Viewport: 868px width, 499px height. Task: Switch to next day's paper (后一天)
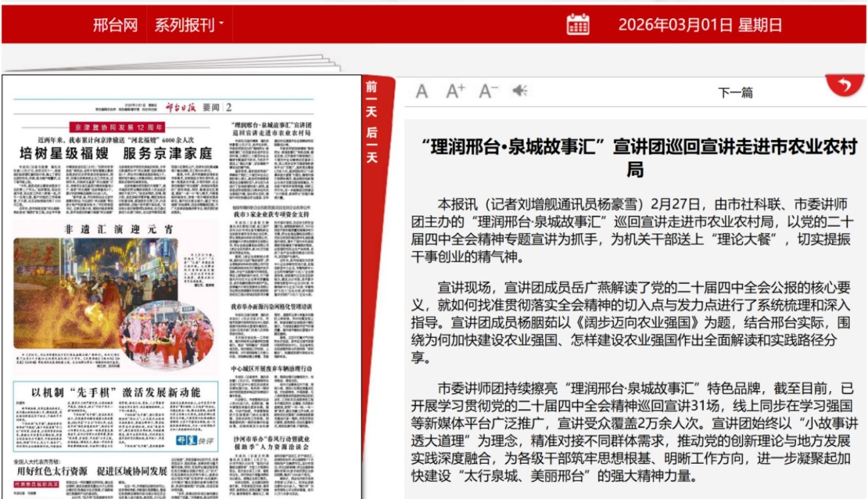pos(371,145)
